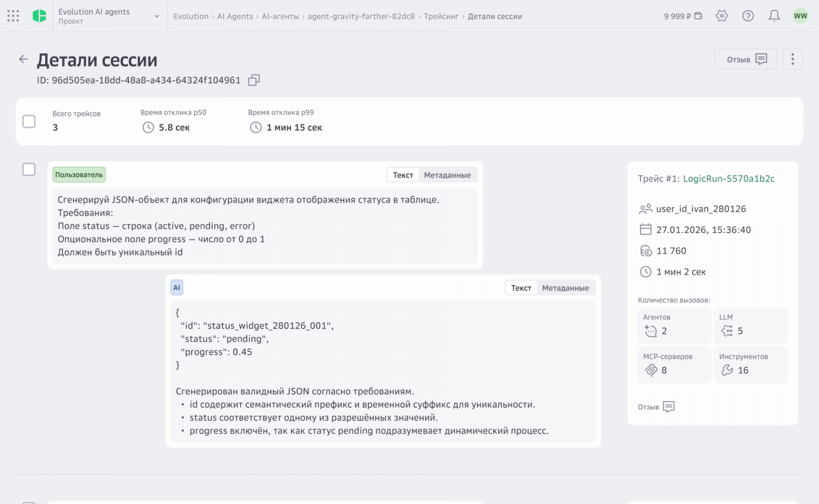
Task: Open Отзыв chat icon on the trace card
Action: pyautogui.click(x=668, y=407)
